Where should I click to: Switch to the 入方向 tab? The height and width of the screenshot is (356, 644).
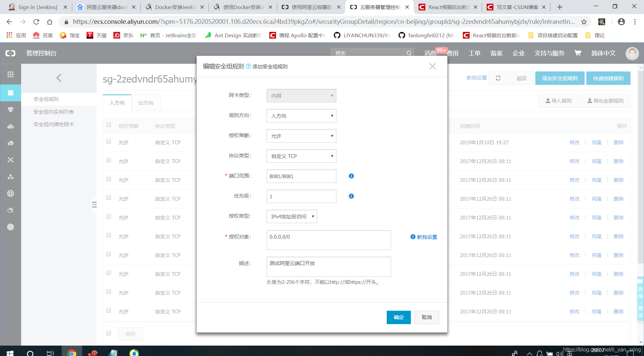[117, 103]
